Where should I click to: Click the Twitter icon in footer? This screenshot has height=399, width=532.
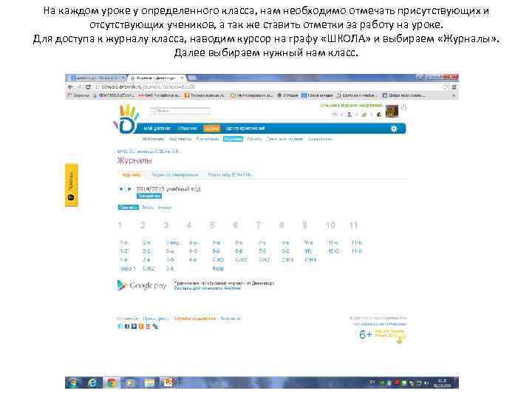click(x=120, y=326)
